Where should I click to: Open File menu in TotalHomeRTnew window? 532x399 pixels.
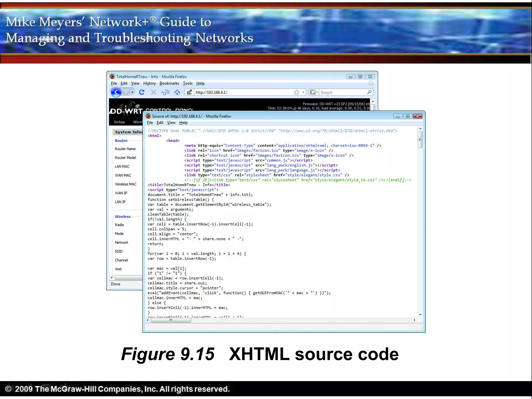[114, 83]
